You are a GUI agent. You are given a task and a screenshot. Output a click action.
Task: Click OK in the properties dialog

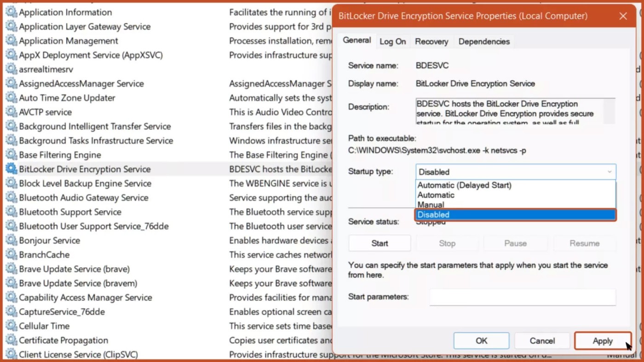point(481,341)
